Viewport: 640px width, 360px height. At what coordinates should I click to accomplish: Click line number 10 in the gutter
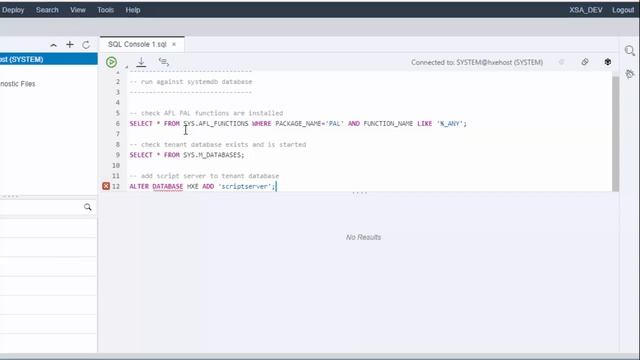116,165
